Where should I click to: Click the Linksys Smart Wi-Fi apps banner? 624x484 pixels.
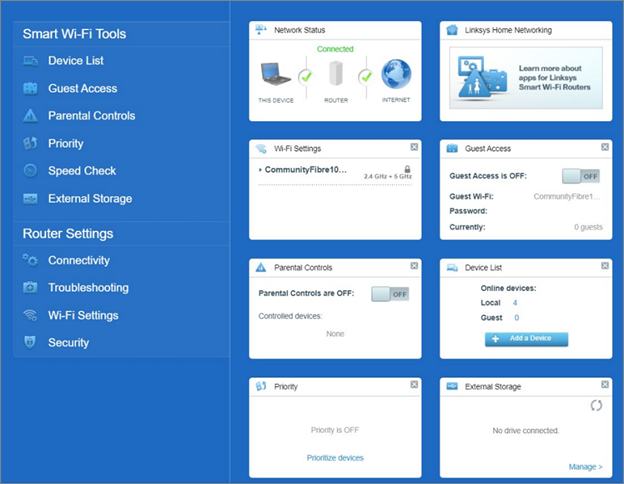coord(526,78)
